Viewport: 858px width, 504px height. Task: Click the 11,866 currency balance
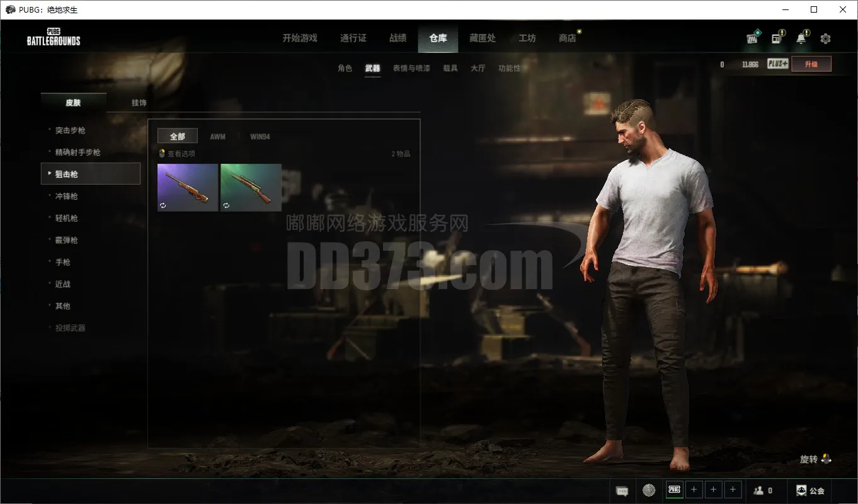pyautogui.click(x=750, y=64)
